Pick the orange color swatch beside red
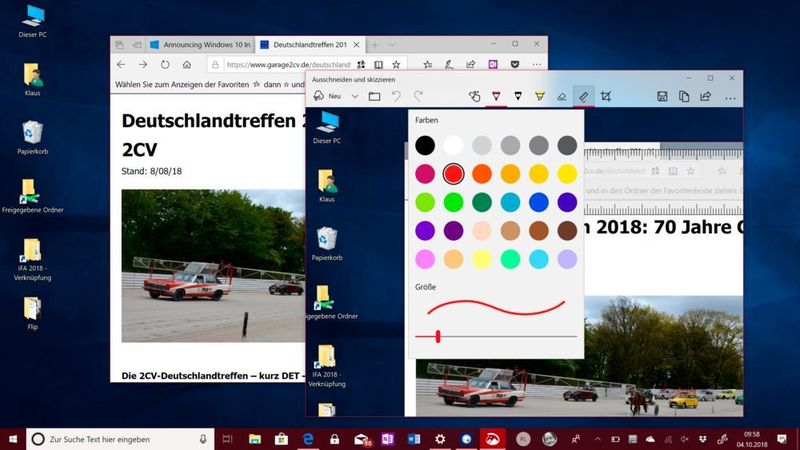Screen dimensions: 800x450 (x=482, y=174)
